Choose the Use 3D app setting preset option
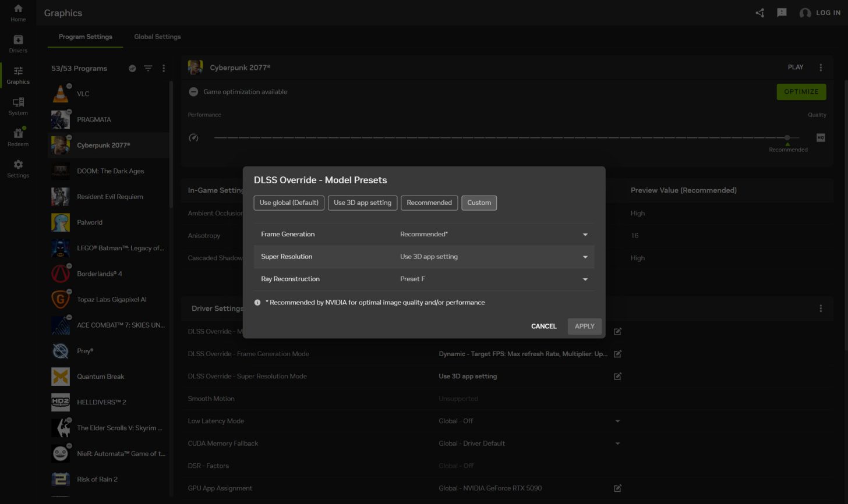 (362, 203)
